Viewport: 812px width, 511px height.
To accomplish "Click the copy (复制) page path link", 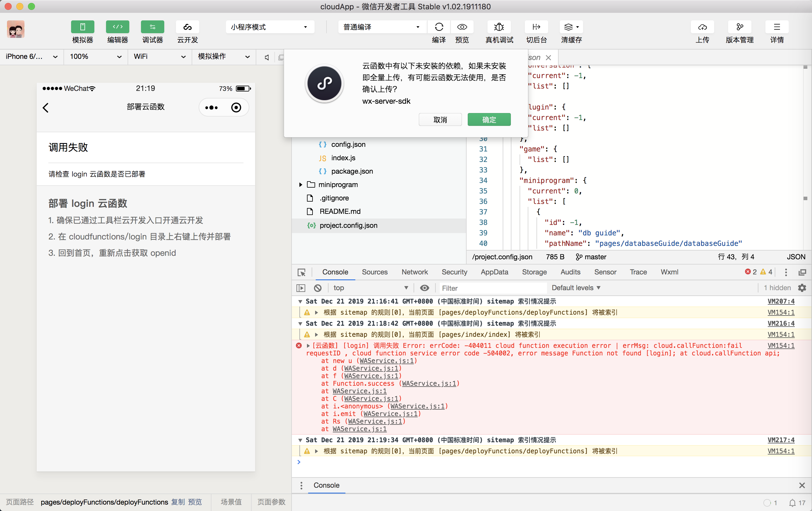I will 178,502.
